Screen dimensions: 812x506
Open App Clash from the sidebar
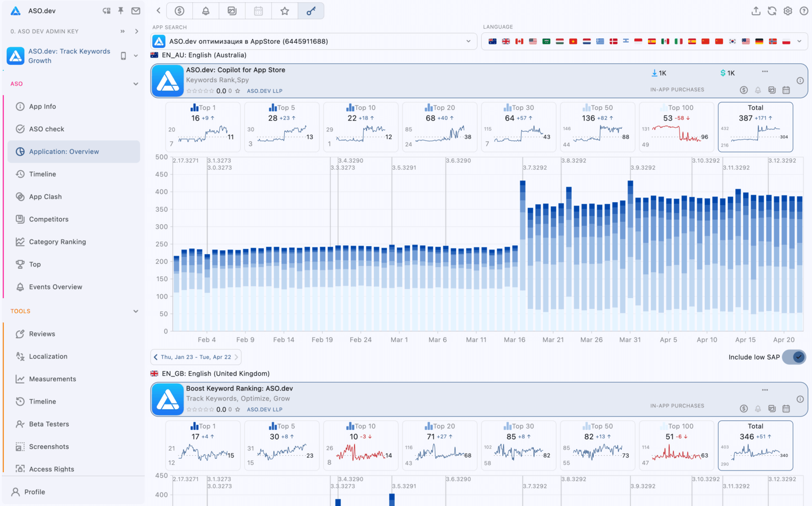44,196
